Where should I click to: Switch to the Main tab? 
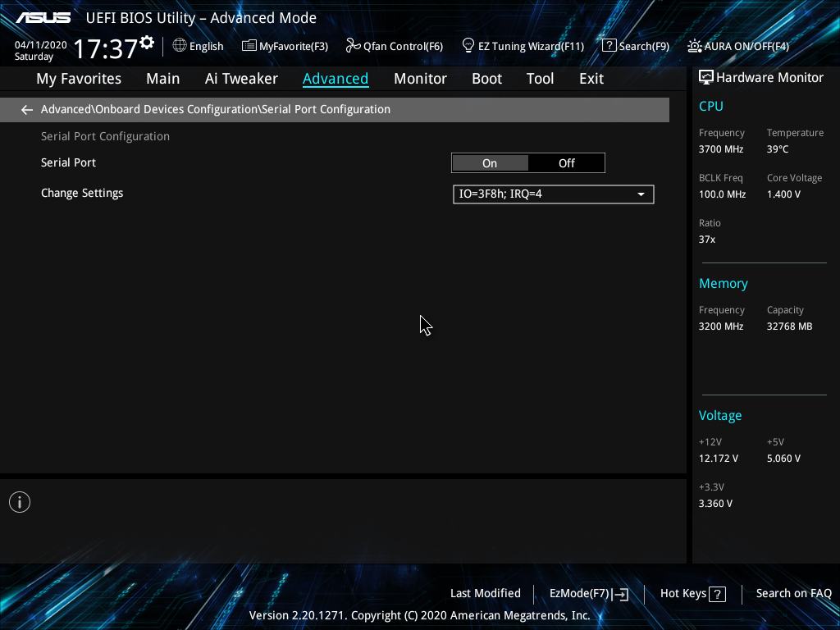(163, 79)
